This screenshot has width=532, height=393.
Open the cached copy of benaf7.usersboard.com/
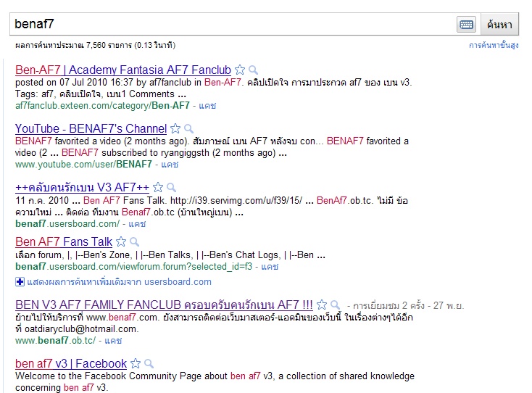pyautogui.click(x=137, y=224)
